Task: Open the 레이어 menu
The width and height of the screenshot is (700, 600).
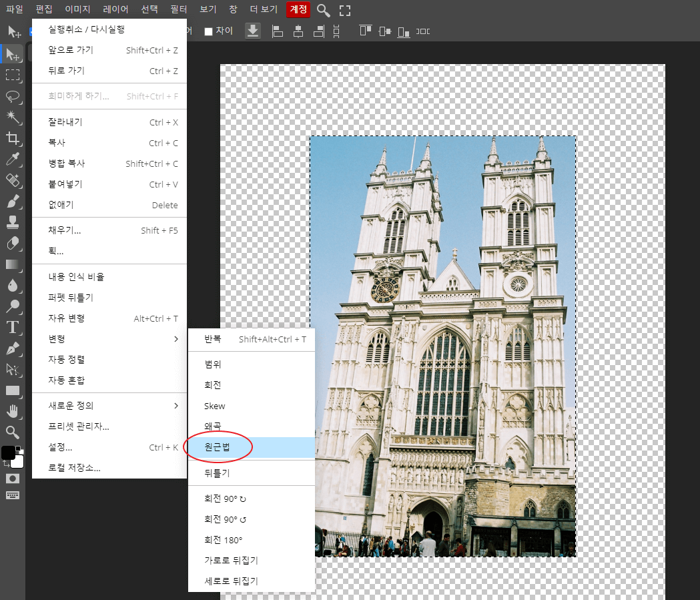Action: click(x=115, y=9)
